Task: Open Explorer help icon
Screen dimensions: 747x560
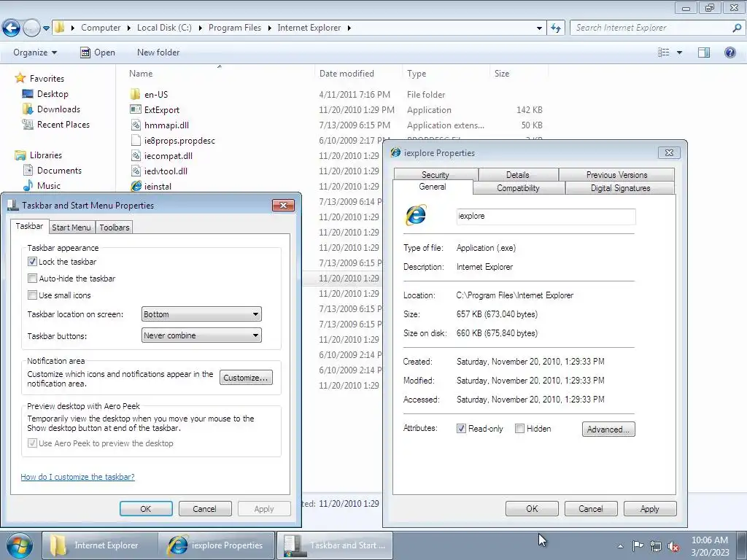Action: click(729, 52)
